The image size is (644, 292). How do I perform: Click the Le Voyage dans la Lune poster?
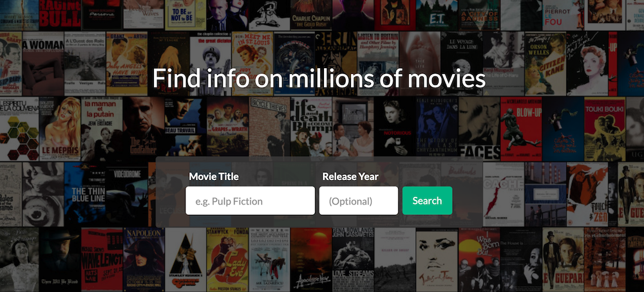(x=462, y=64)
